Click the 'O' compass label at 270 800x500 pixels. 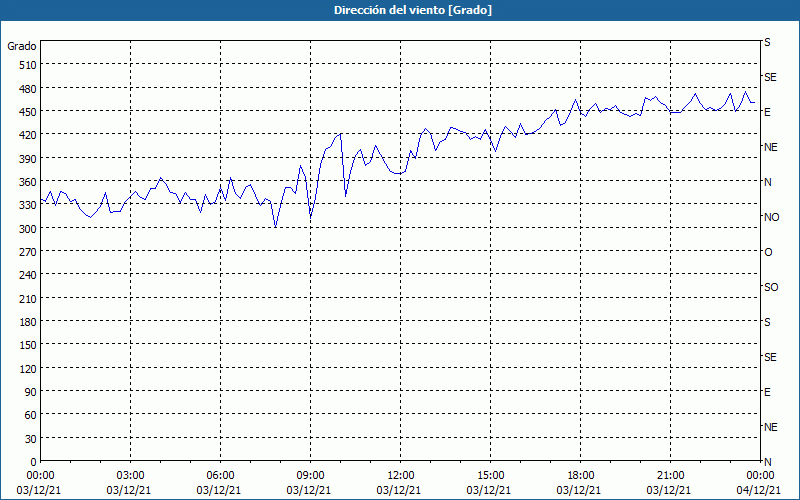click(x=768, y=253)
